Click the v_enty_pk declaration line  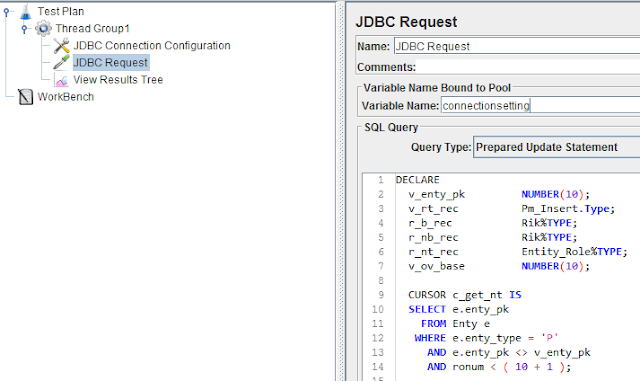point(499,194)
